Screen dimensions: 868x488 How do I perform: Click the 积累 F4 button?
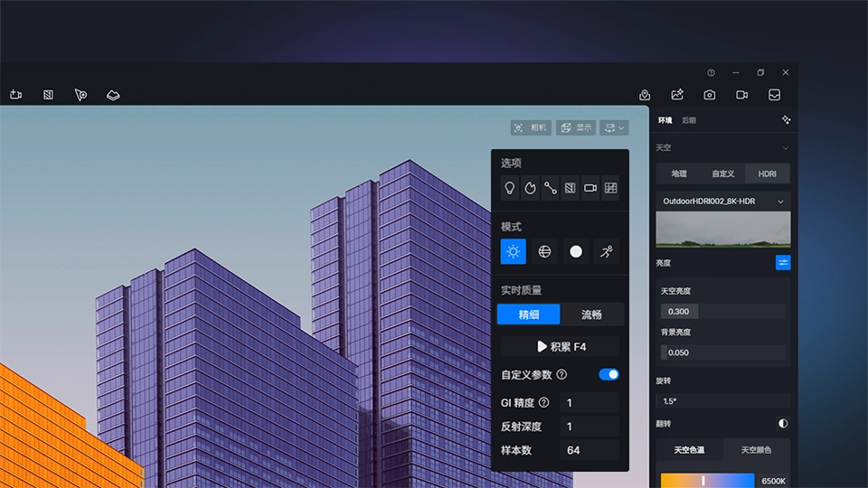tap(561, 346)
